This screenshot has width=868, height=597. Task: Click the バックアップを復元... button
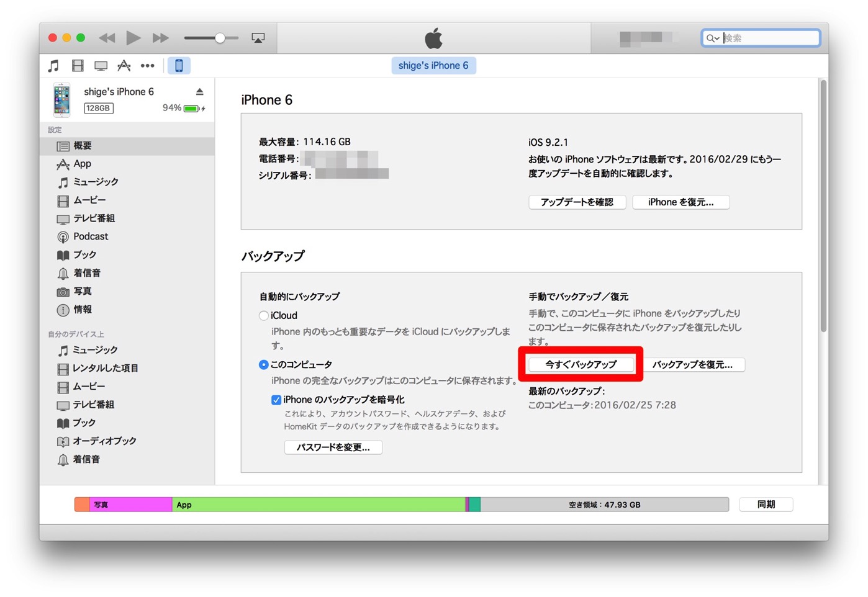pyautogui.click(x=693, y=365)
